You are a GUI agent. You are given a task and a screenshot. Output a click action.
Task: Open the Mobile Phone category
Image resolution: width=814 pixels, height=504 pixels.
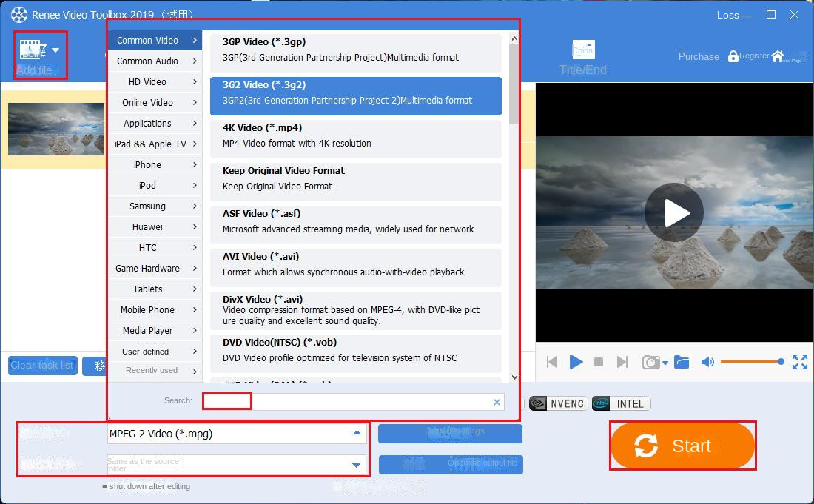click(x=155, y=310)
